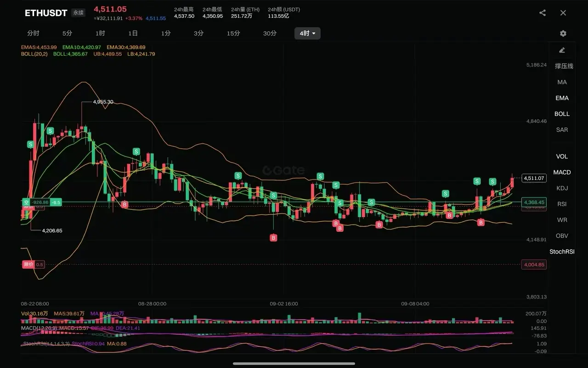The width and height of the screenshot is (588, 368).
Task: Click the 24h量 251.72万 stat
Action: [245, 13]
